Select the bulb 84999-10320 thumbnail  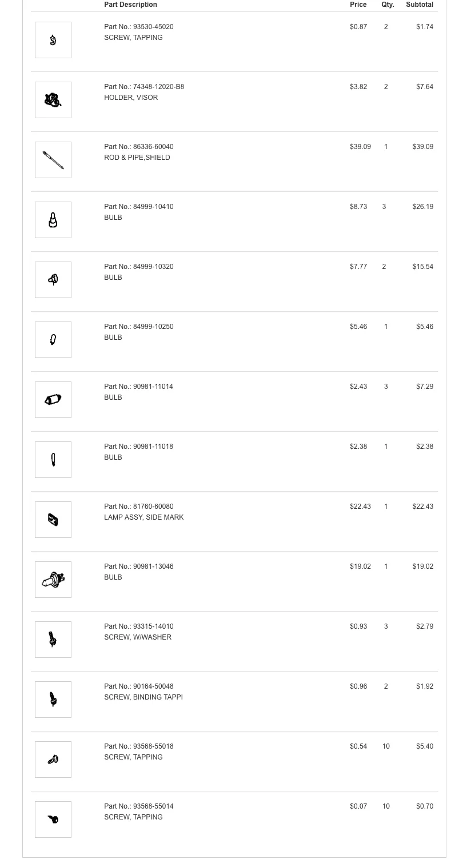[x=53, y=280]
